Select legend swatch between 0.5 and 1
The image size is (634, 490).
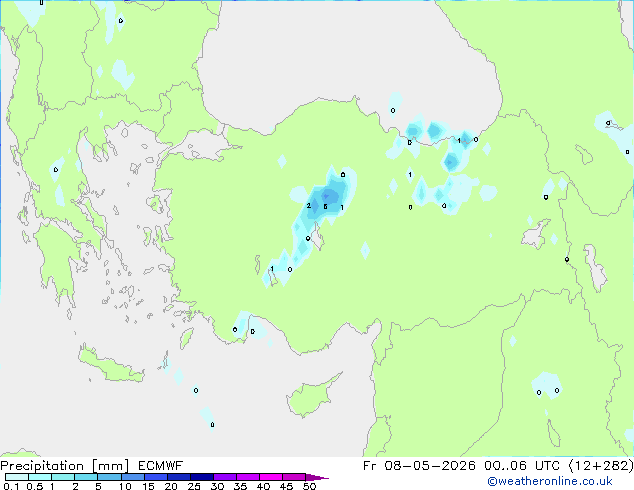40,477
